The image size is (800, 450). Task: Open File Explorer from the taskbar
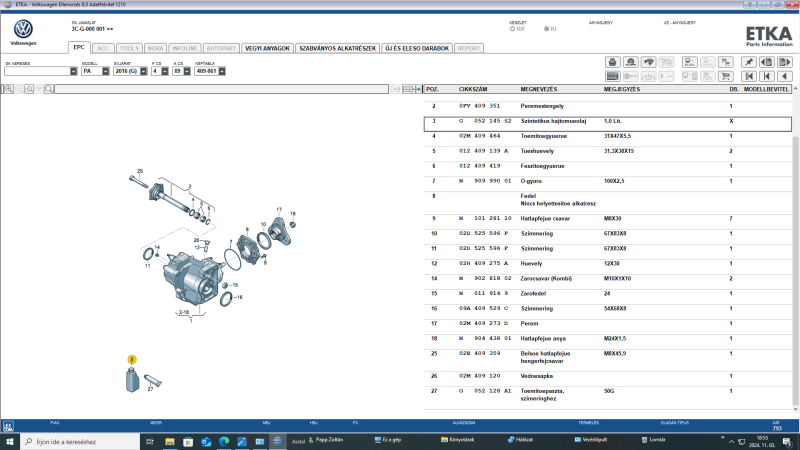point(170,441)
